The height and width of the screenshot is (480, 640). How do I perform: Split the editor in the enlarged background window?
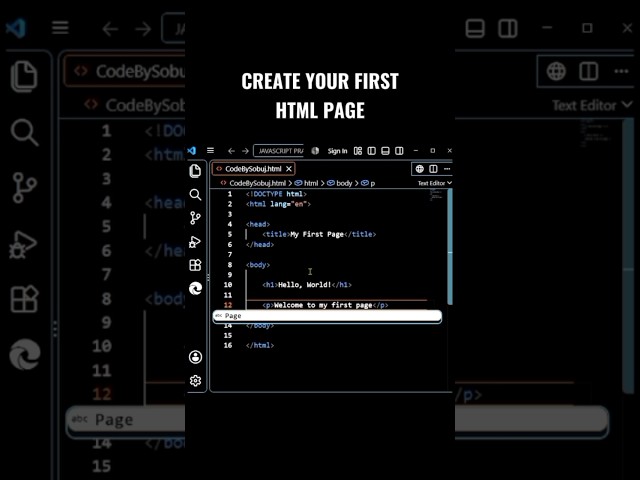coord(589,71)
